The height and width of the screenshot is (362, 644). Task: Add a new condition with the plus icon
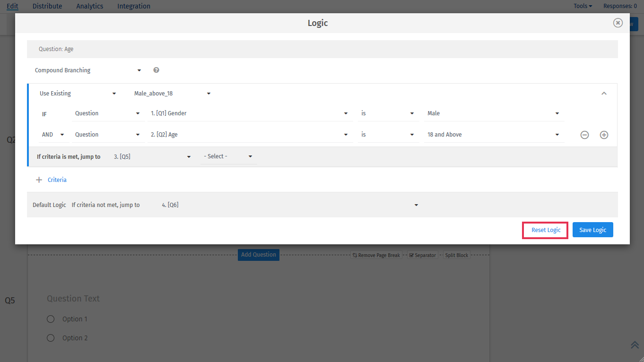click(x=604, y=135)
